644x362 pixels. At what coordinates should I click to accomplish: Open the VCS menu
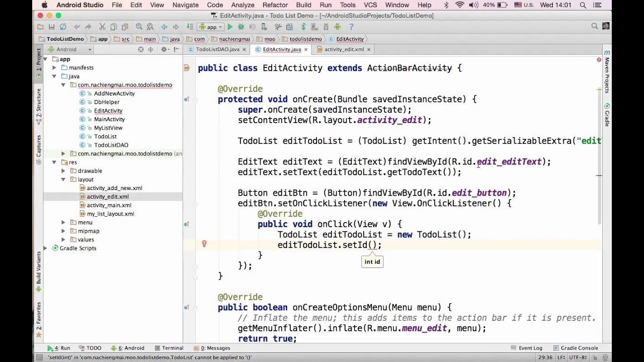(370, 5)
